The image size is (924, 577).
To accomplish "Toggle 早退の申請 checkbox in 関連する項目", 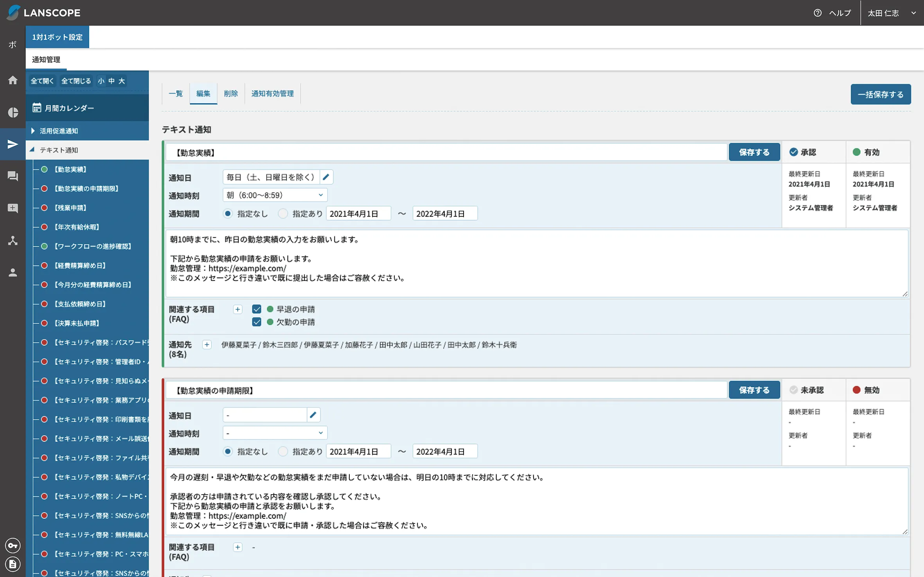I will [x=255, y=308].
